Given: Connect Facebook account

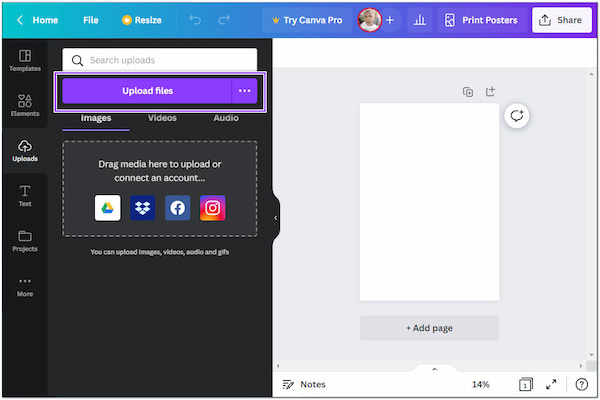Looking at the screenshot, I should click(x=178, y=208).
